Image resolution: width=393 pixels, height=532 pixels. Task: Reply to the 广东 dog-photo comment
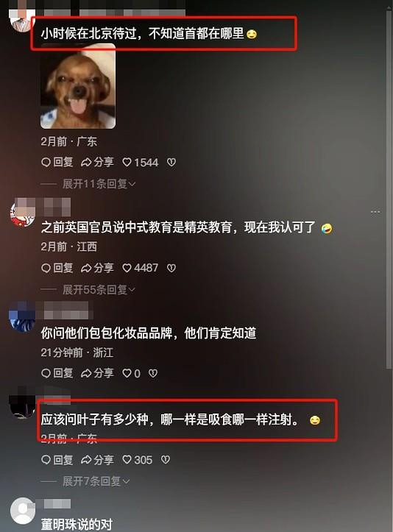(57, 162)
